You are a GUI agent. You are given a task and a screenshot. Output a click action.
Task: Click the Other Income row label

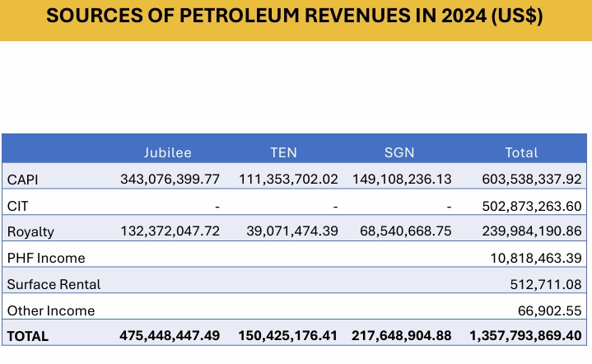tap(50, 310)
